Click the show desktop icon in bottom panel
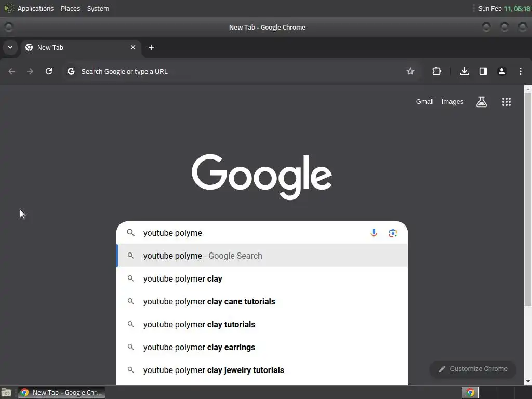The width and height of the screenshot is (532, 399). click(x=6, y=393)
